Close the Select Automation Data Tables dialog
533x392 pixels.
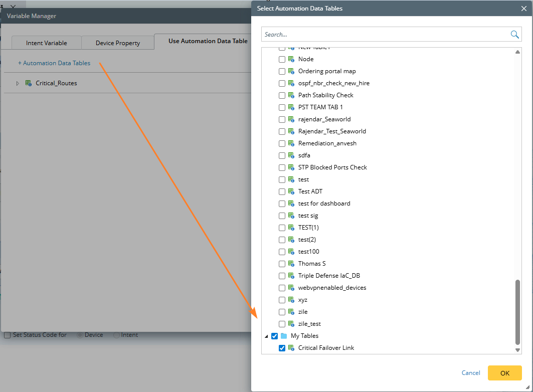click(x=524, y=9)
